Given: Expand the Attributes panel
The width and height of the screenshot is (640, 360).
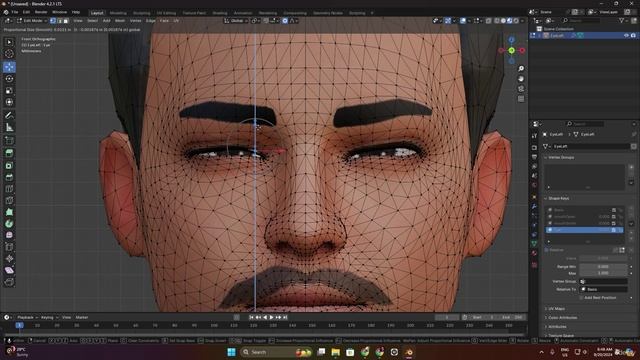Looking at the screenshot, I should tap(556, 327).
